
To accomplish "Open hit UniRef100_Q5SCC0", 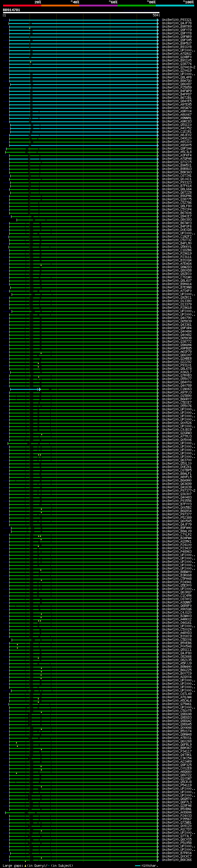I will pyautogui.click(x=176, y=125).
